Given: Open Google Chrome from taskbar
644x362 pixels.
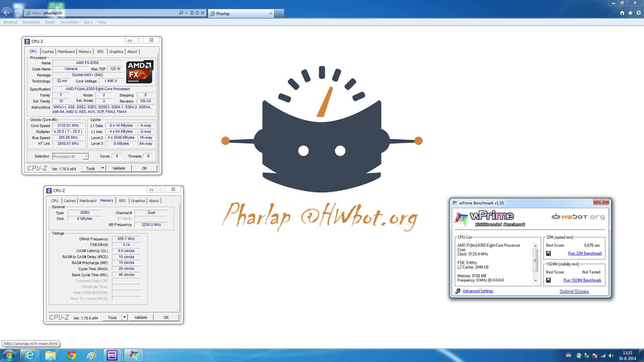Looking at the screenshot, I should pos(71,355).
